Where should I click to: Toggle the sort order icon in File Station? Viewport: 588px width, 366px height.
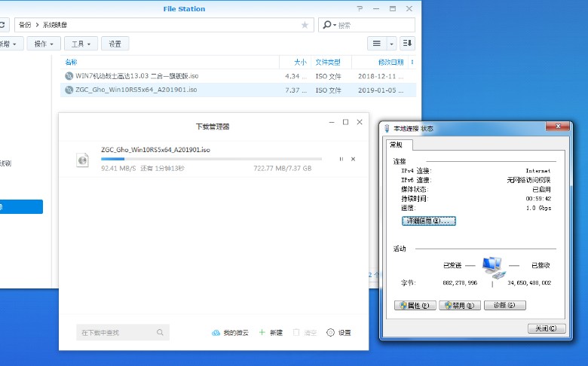407,44
